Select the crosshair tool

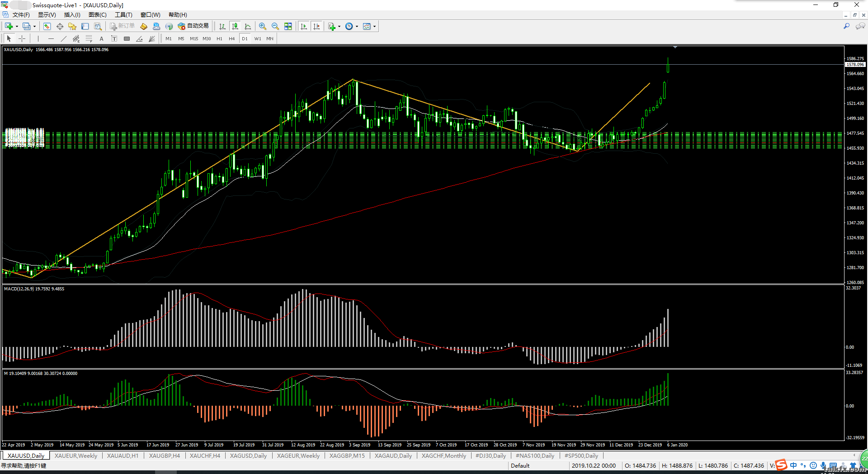pos(22,38)
